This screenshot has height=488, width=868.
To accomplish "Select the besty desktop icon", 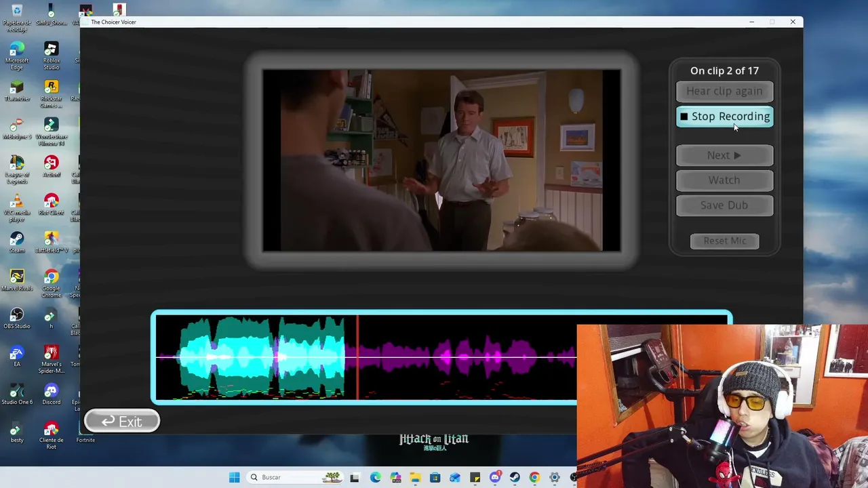I will click(17, 432).
